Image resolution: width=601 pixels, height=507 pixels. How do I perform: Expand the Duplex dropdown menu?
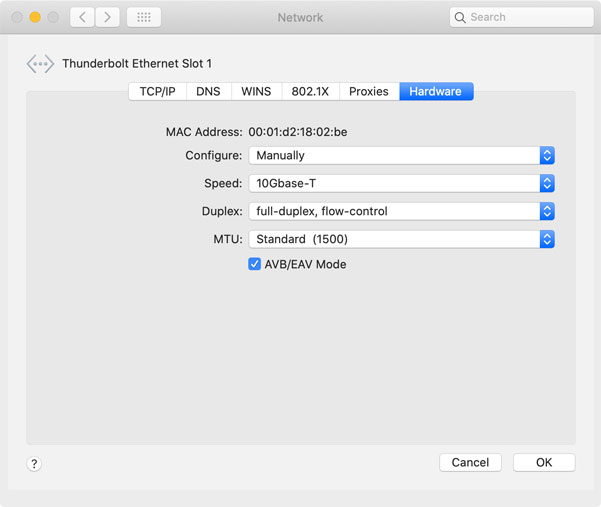click(400, 212)
